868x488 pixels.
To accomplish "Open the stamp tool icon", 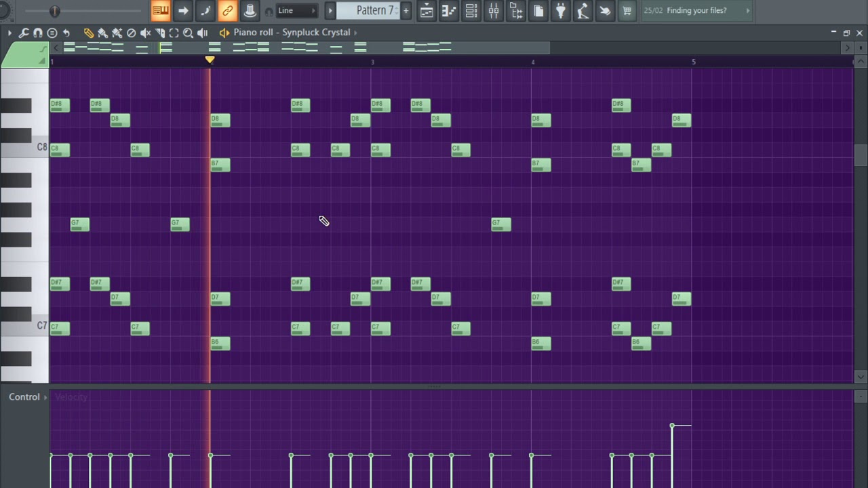I will point(52,33).
